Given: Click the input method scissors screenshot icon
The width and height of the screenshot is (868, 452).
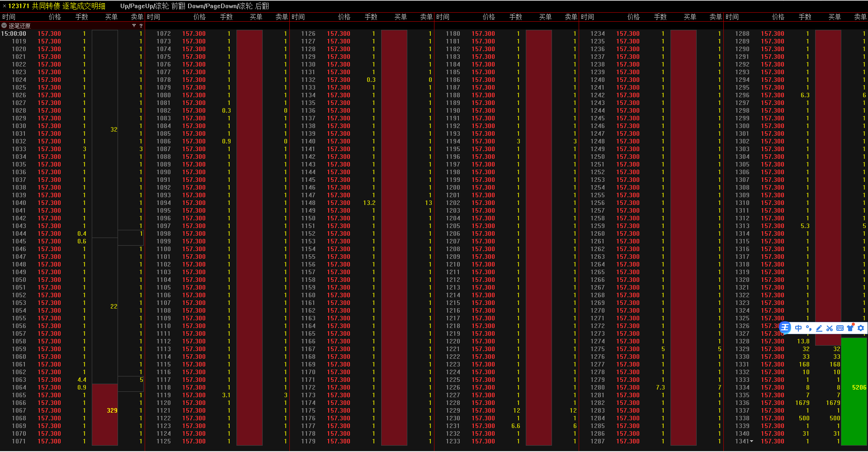Looking at the screenshot, I should pos(830,328).
